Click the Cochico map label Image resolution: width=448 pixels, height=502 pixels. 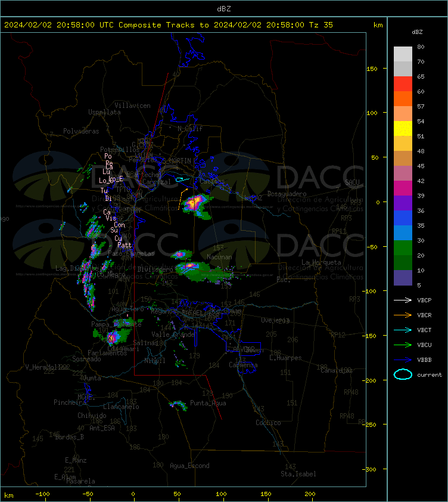pyautogui.click(x=268, y=423)
